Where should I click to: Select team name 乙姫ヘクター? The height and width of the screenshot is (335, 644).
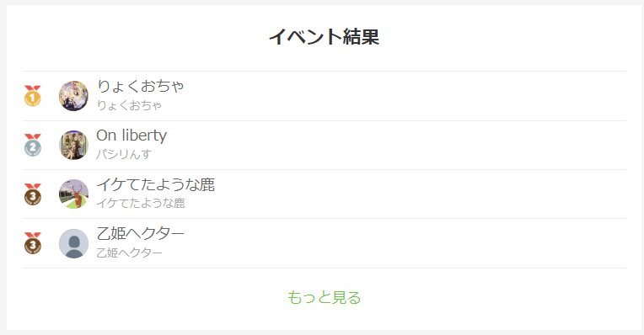point(141,234)
